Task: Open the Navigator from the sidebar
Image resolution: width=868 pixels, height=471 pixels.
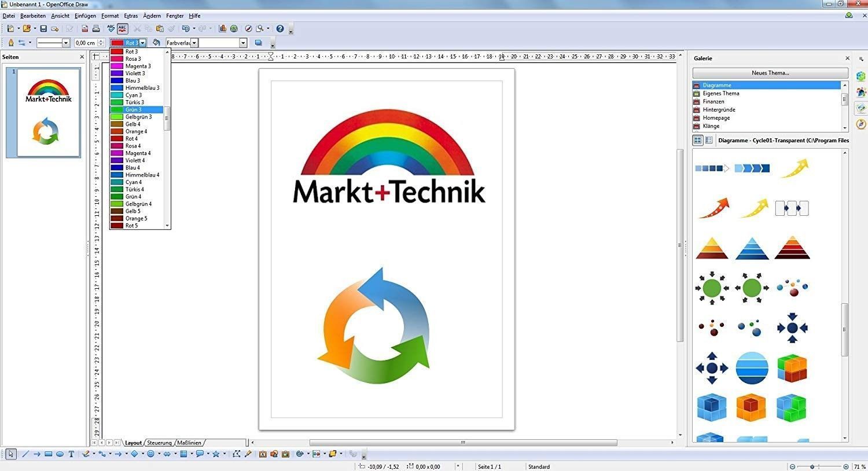Action: (x=861, y=124)
